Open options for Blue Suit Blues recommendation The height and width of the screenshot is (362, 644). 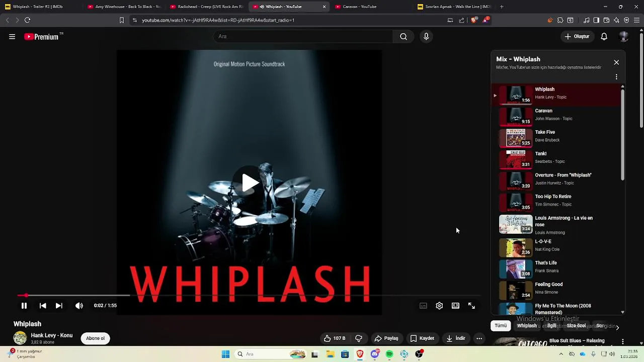pyautogui.click(x=623, y=342)
